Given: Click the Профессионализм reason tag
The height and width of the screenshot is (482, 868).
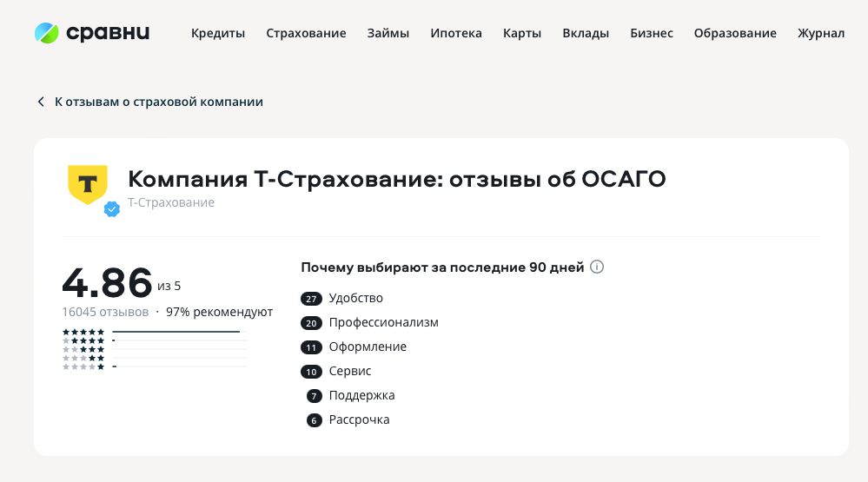Looking at the screenshot, I should click(384, 322).
